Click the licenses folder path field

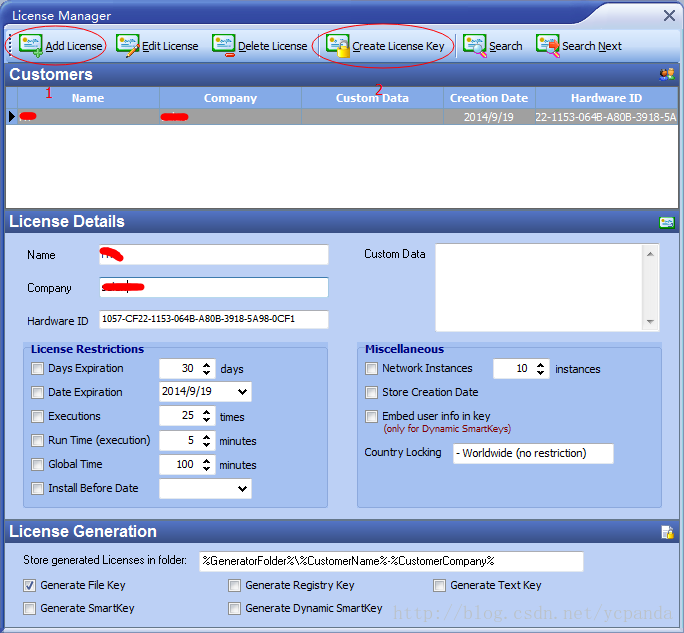391,561
